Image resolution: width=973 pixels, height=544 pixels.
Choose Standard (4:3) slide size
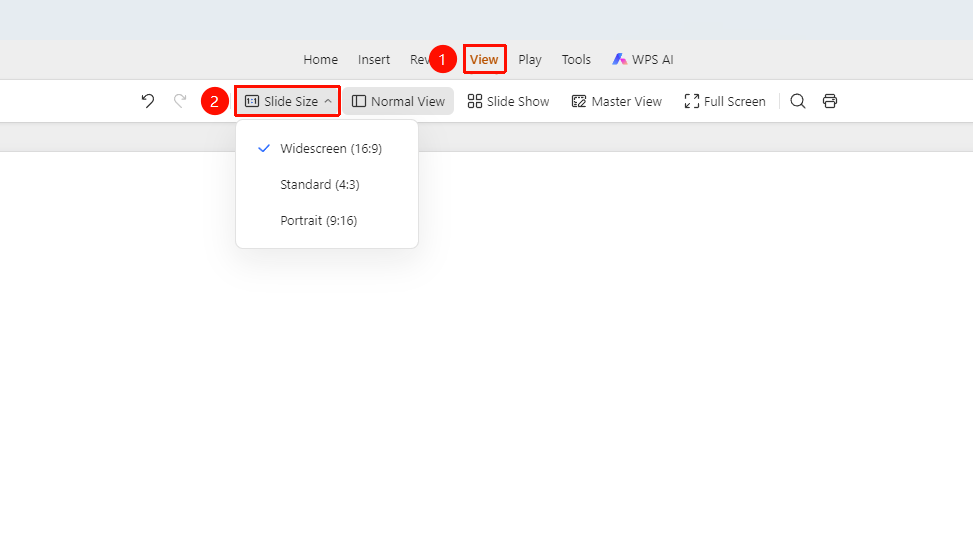(x=327, y=185)
